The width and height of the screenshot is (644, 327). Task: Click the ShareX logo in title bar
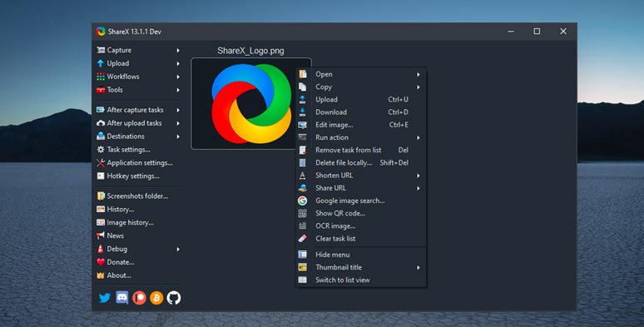point(101,32)
